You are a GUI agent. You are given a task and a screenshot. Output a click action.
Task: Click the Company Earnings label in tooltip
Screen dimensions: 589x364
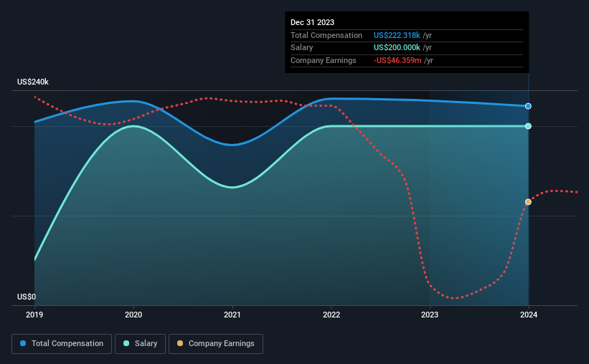pos(323,60)
